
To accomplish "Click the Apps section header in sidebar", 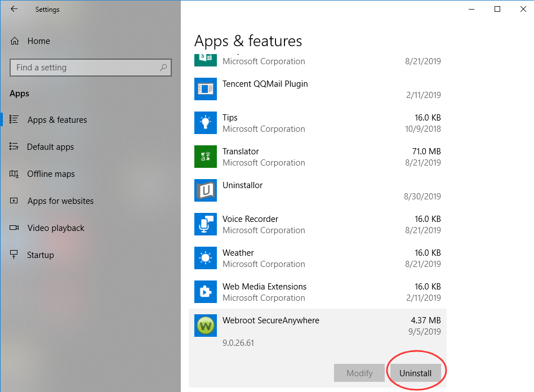I will pos(19,93).
